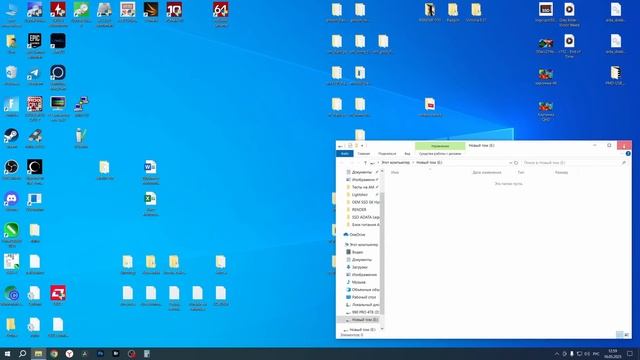Open quick access toolbar customize dropdown
This screenshot has height=360, width=640.
pyautogui.click(x=362, y=146)
